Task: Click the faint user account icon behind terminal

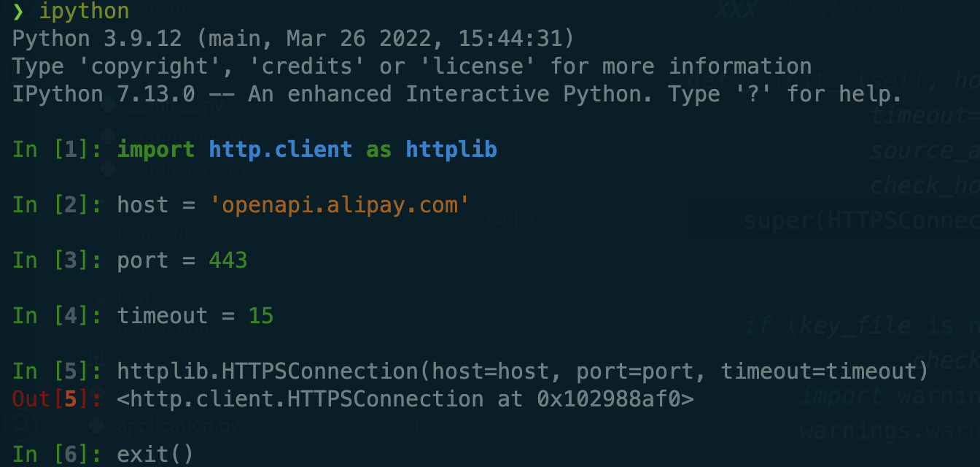Action: (20, 425)
